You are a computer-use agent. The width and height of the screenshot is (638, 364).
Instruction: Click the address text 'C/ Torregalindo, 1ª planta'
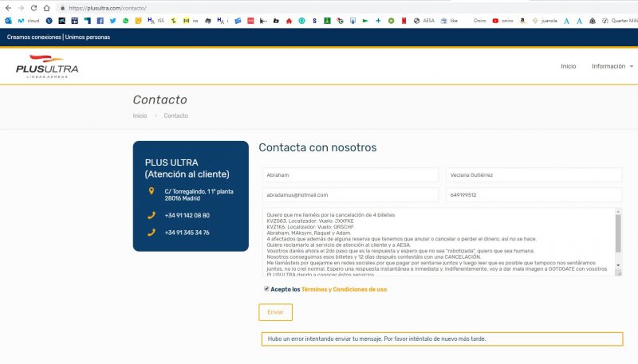click(199, 191)
